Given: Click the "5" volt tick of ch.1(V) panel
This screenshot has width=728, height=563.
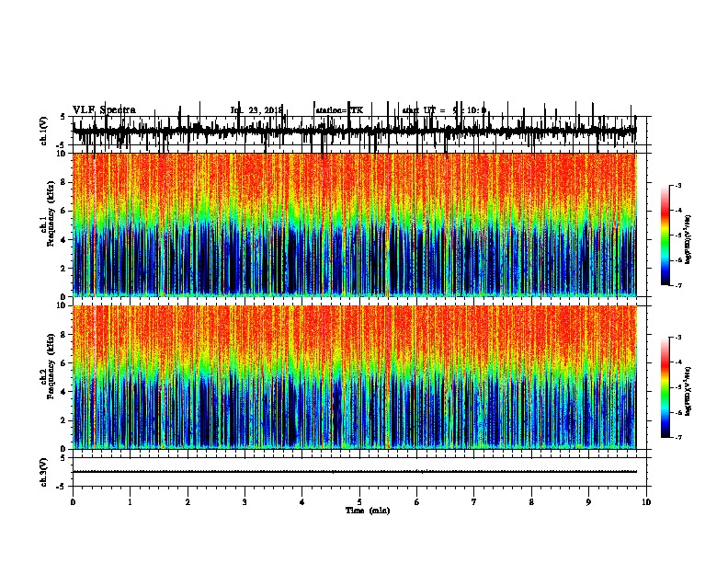Looking at the screenshot, I should pyautogui.click(x=63, y=117).
